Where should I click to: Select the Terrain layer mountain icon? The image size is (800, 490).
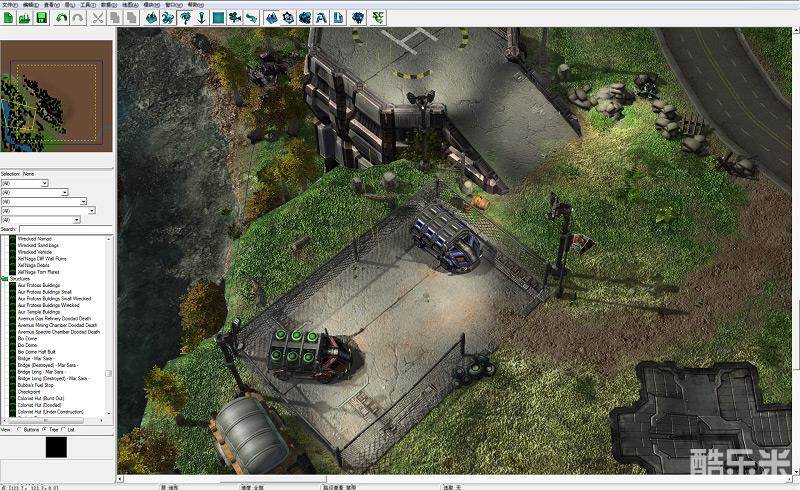[x=152, y=18]
